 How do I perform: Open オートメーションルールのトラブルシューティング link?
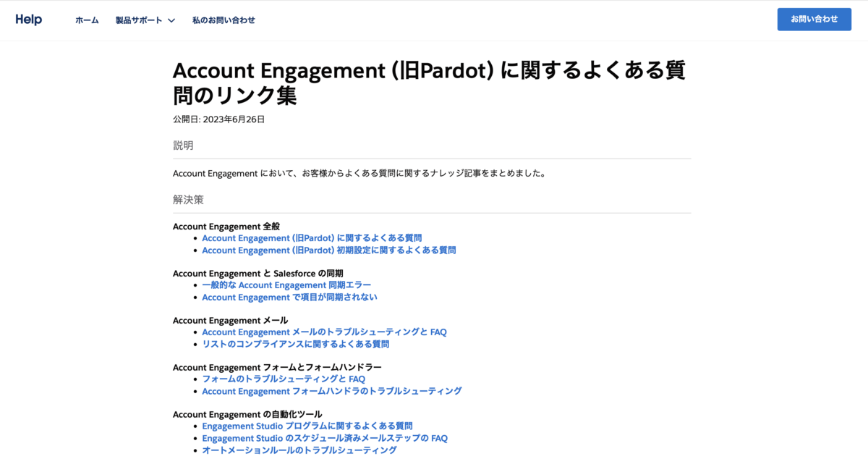click(x=299, y=450)
